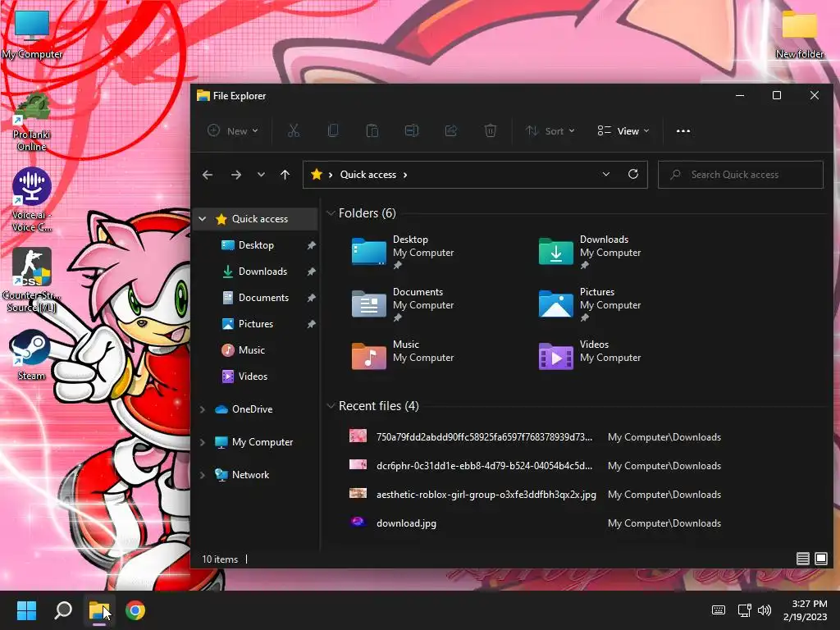840x630 pixels.
Task: Click the chevron after Quick access breadcrumb
Action: pos(405,175)
